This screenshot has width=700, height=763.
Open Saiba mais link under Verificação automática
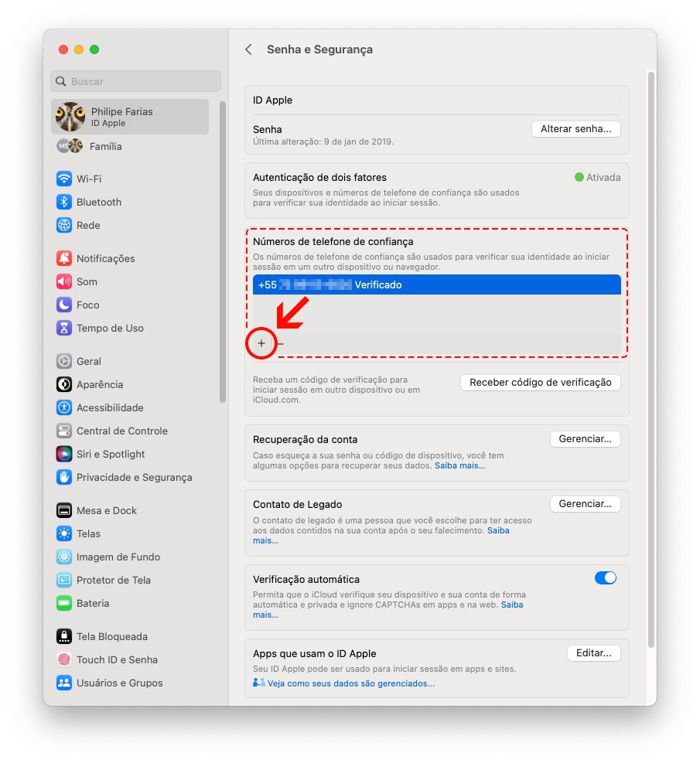pos(512,605)
